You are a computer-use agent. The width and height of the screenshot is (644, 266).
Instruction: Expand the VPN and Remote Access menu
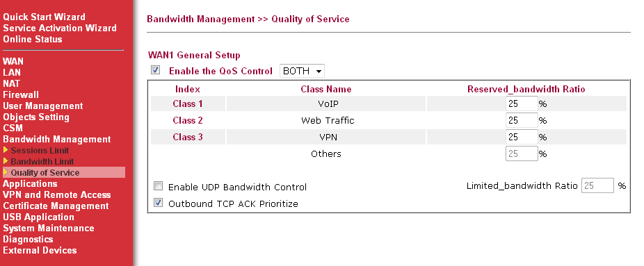(56, 194)
